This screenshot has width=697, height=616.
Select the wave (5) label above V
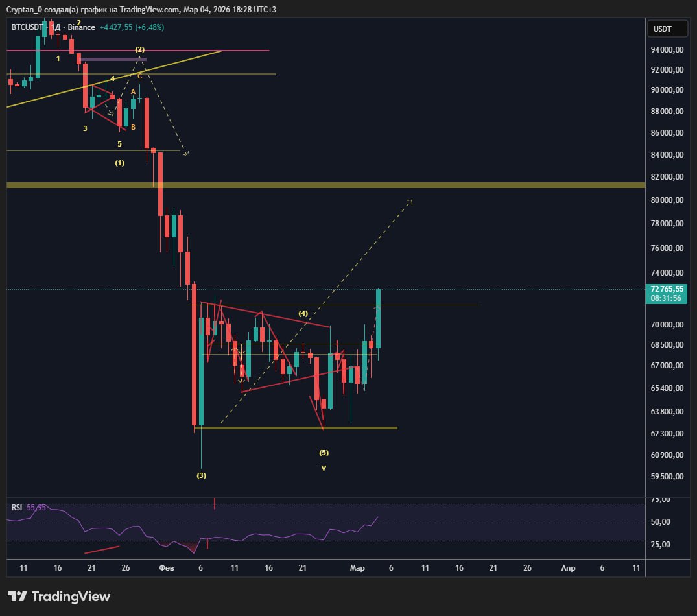pyautogui.click(x=324, y=453)
